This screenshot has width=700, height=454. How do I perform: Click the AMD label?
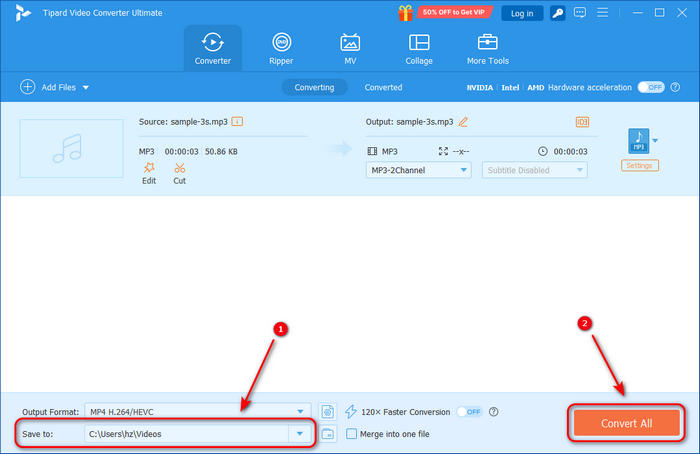click(535, 87)
